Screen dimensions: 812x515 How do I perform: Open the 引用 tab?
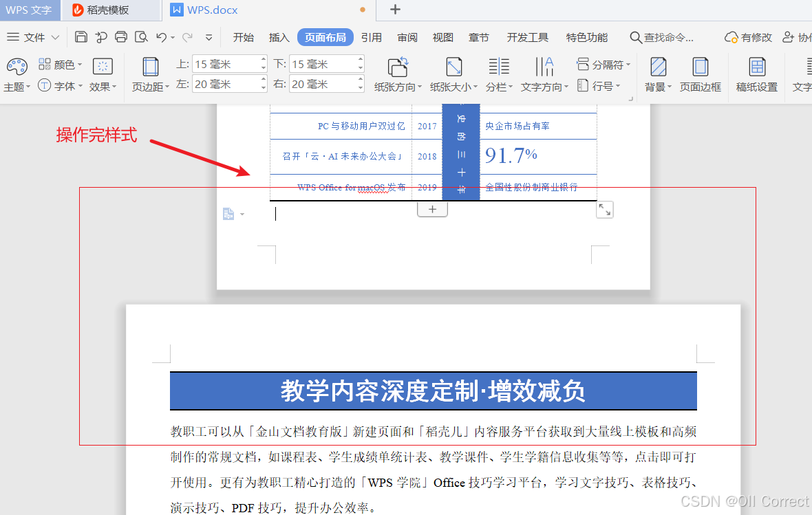372,37
